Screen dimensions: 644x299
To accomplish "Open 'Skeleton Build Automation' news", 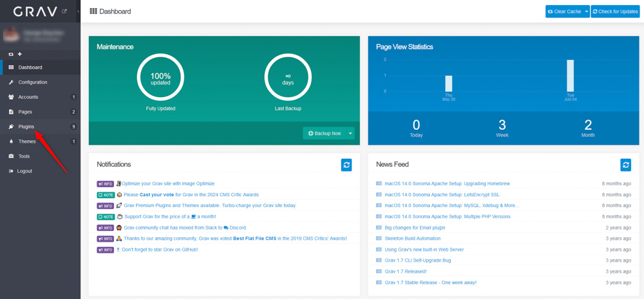I will (x=412, y=239).
